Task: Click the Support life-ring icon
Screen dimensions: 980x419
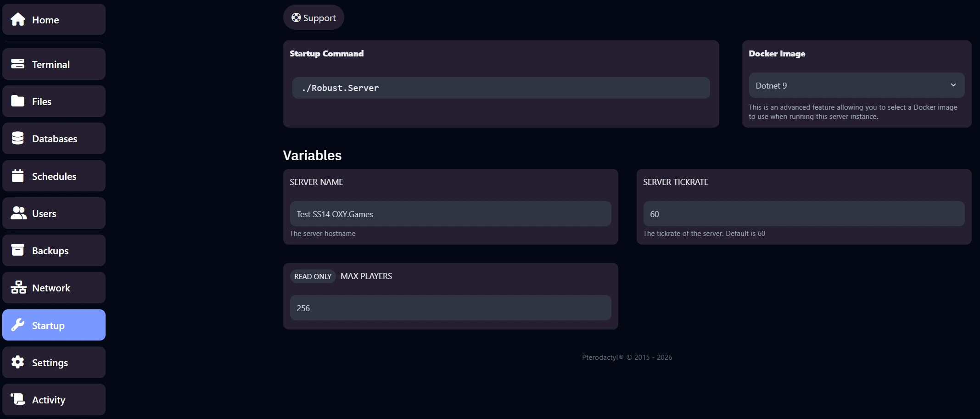Action: point(297,17)
